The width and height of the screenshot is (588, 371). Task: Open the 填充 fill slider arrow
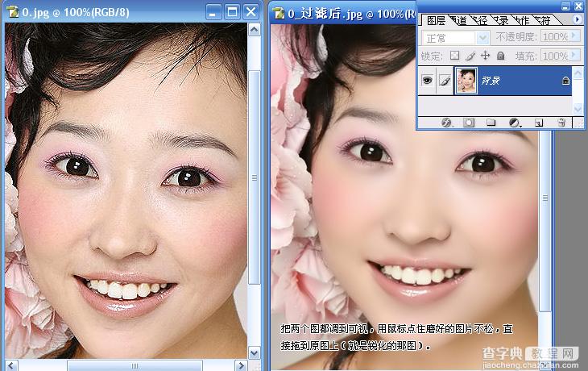tap(574, 56)
